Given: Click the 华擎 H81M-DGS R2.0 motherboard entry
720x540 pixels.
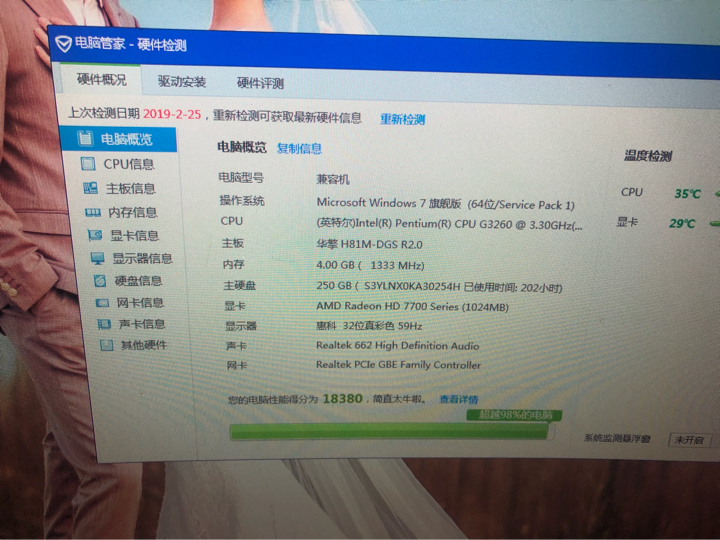Looking at the screenshot, I should pyautogui.click(x=369, y=244).
